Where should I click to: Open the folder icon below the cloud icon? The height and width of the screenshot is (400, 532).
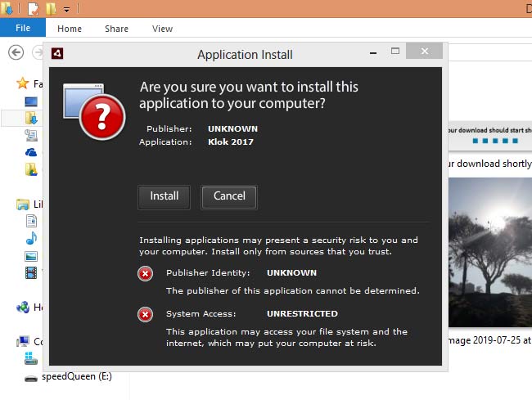pos(31,169)
